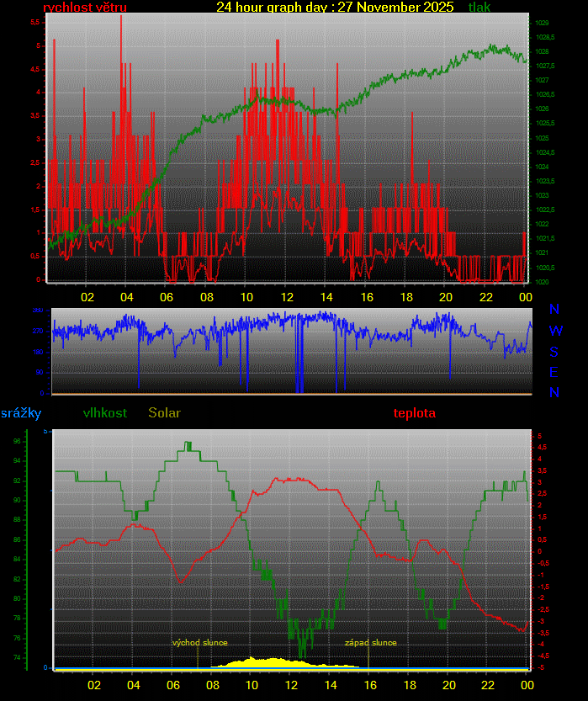Select the red 'rychlost větru' legend label
The width and height of the screenshot is (588, 701).
[x=85, y=8]
